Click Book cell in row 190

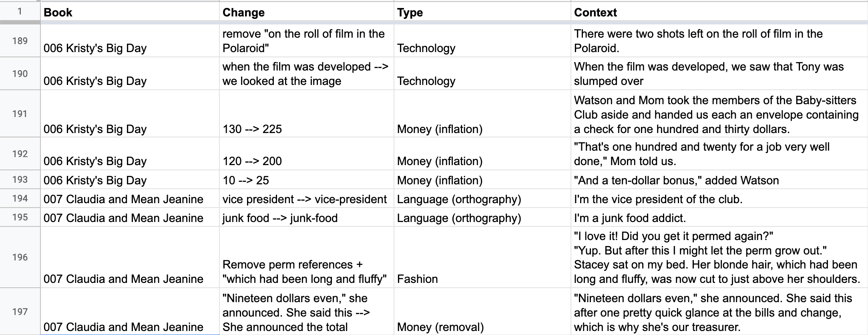130,74
